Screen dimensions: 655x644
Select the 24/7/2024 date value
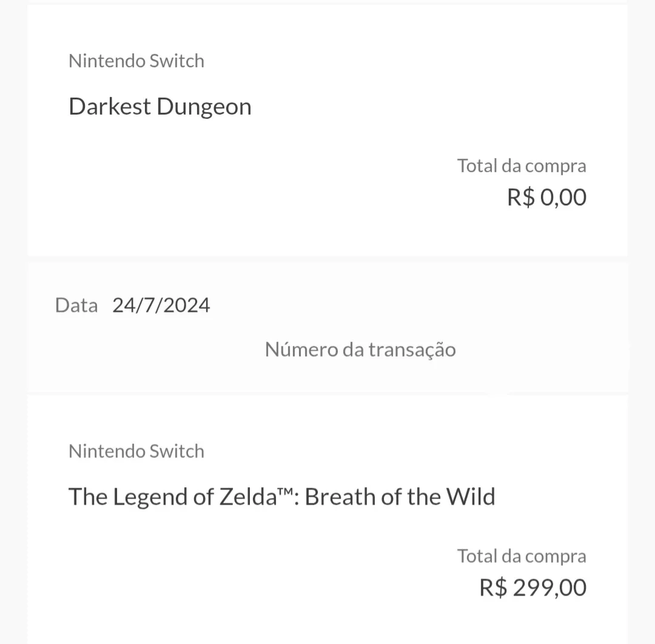161,305
